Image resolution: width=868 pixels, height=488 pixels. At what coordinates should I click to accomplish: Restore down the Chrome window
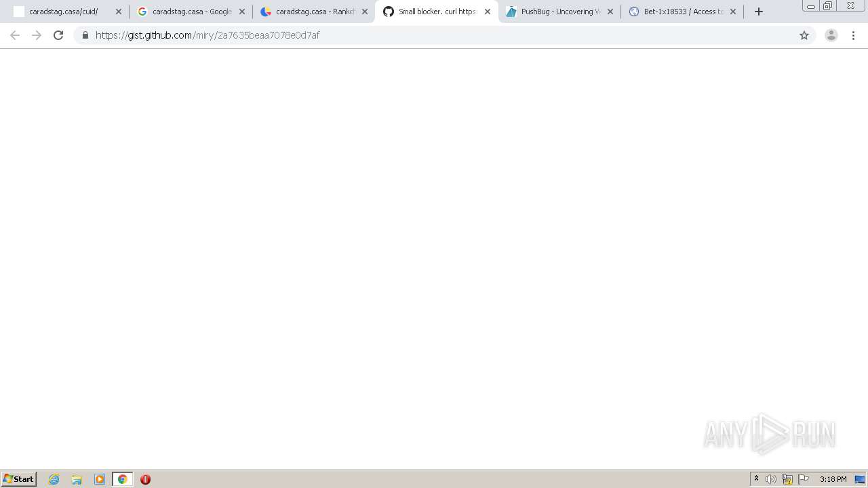coord(828,6)
